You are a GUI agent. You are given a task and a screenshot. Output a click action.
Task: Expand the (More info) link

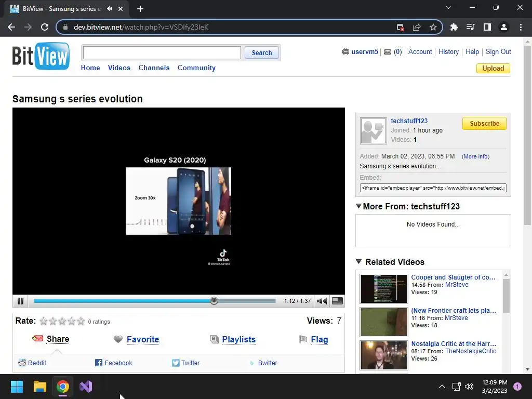[476, 156]
